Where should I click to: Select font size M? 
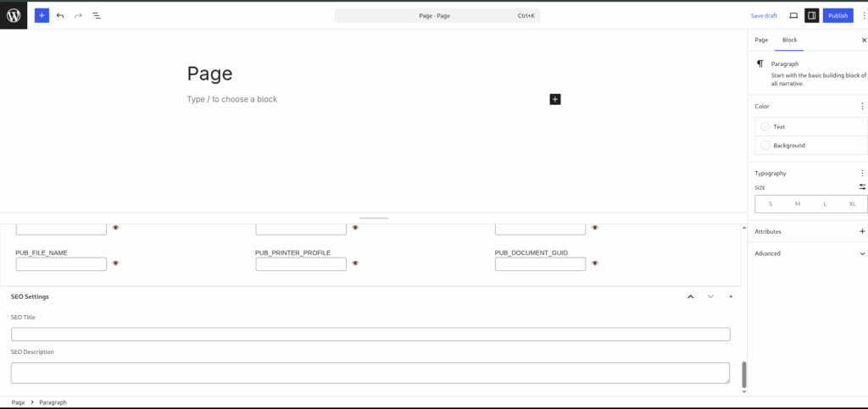coord(798,204)
